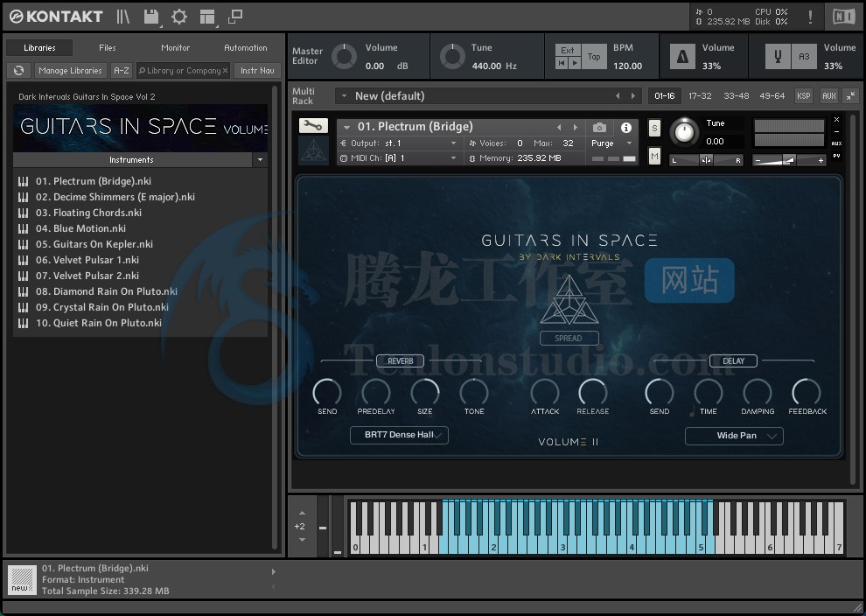This screenshot has width=866, height=616.
Task: Minimize the instrument header with minus button
Action: tap(837, 131)
